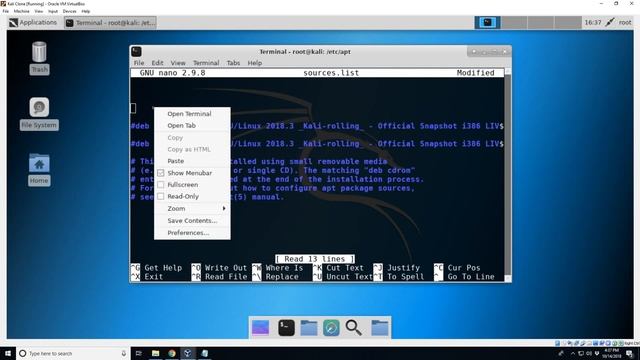Click the VirtualBox icon on Windows taskbar
This screenshot has height=360, width=640.
(188, 353)
